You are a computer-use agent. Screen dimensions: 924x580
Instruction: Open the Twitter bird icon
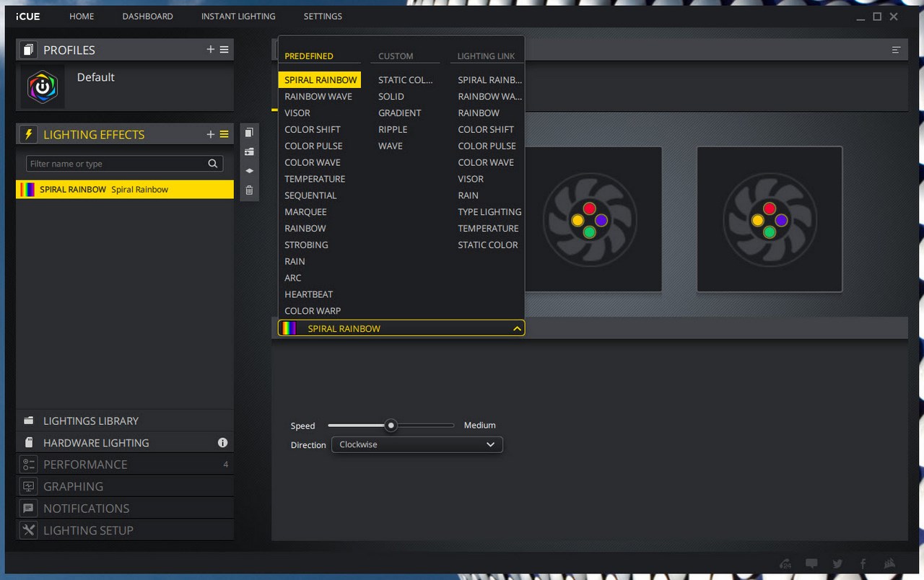(837, 563)
